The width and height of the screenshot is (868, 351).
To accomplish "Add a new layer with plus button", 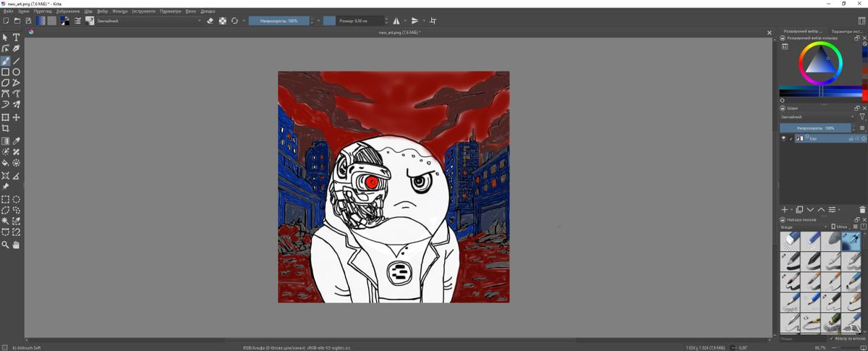I will point(784,209).
